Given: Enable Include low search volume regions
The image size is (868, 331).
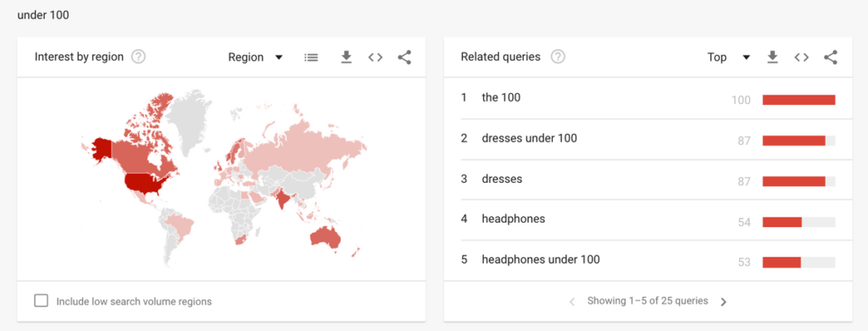Looking at the screenshot, I should pos(41,301).
